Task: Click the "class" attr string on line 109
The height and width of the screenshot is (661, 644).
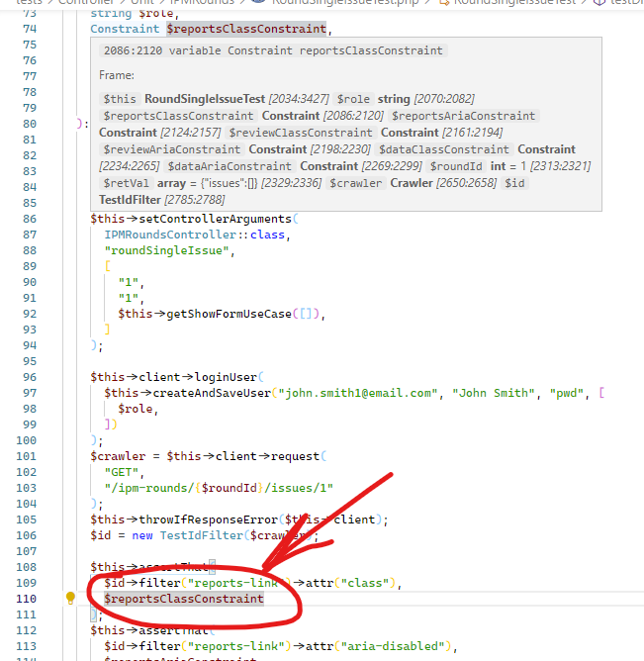Action: 365,583
